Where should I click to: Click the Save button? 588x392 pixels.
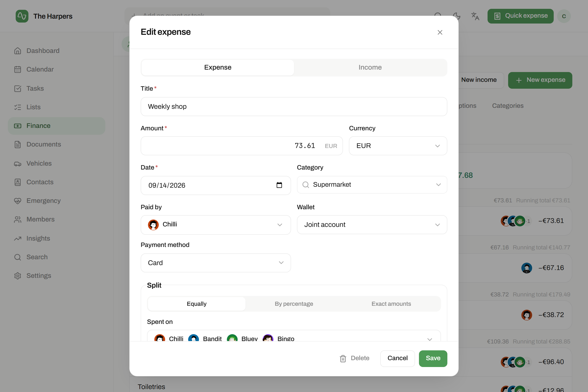pyautogui.click(x=433, y=358)
